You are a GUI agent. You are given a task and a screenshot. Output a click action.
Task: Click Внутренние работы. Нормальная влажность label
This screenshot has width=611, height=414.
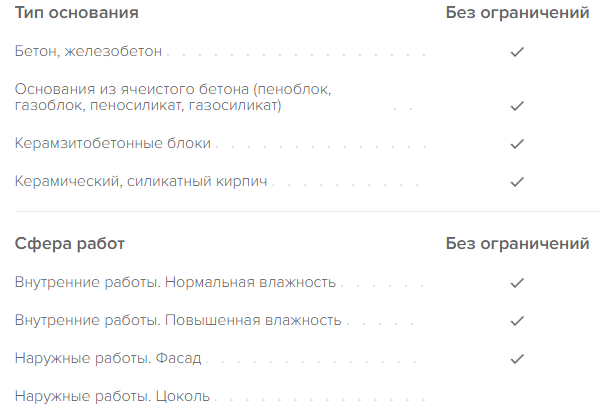tap(175, 283)
